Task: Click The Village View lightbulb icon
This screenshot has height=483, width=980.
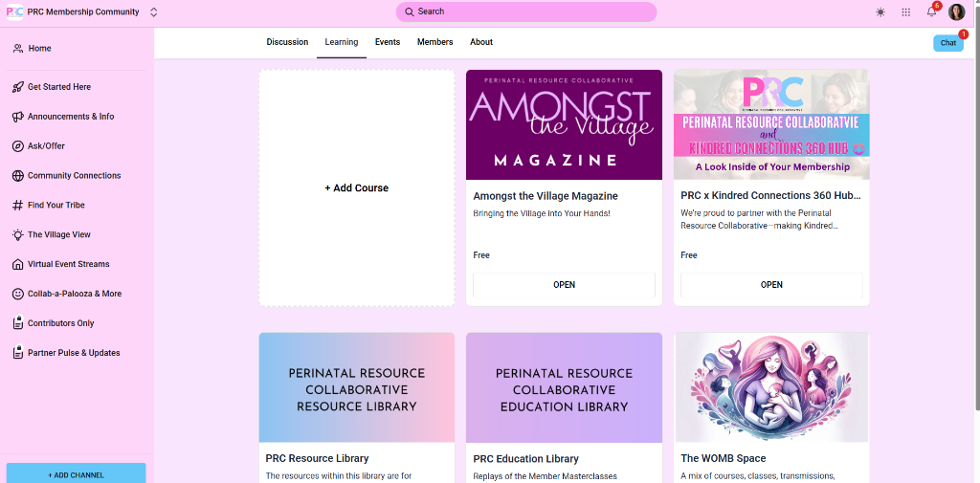Action: (x=18, y=235)
